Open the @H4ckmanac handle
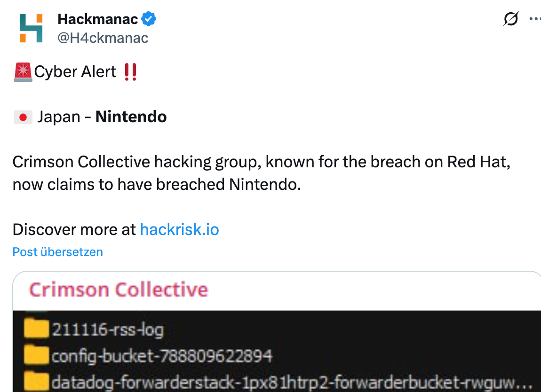Viewport: 541px width, 392px height. (103, 38)
